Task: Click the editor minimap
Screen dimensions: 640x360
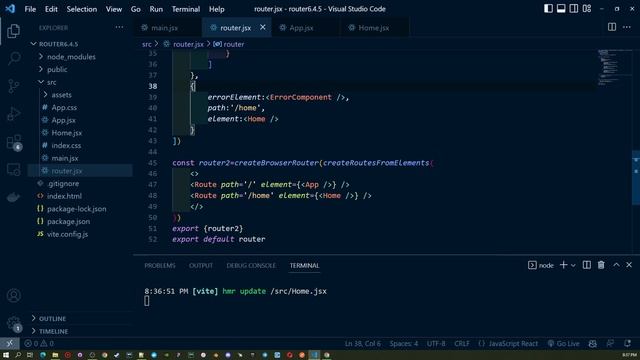Action: point(615,67)
